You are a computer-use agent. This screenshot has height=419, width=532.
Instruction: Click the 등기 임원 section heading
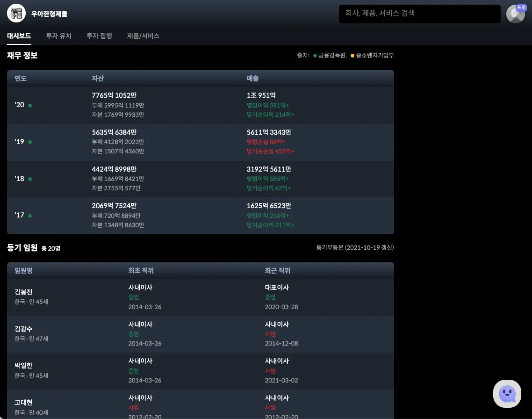[x=22, y=248]
